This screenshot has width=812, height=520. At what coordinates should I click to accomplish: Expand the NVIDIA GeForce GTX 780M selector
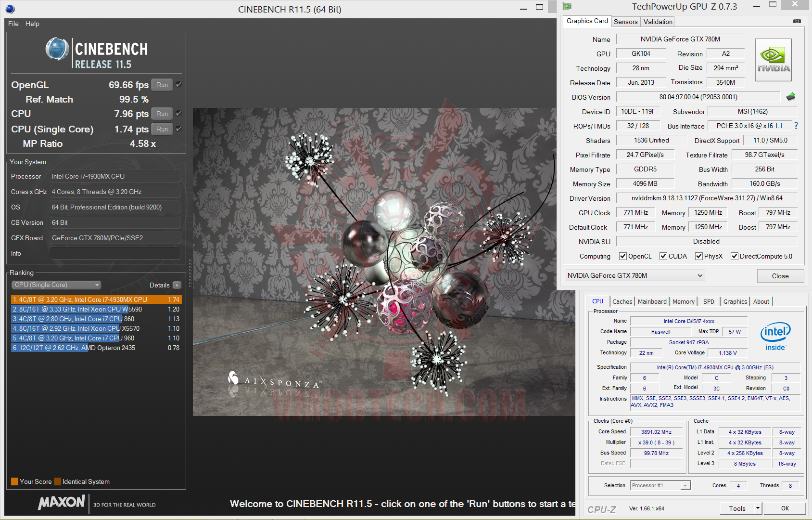pyautogui.click(x=635, y=275)
